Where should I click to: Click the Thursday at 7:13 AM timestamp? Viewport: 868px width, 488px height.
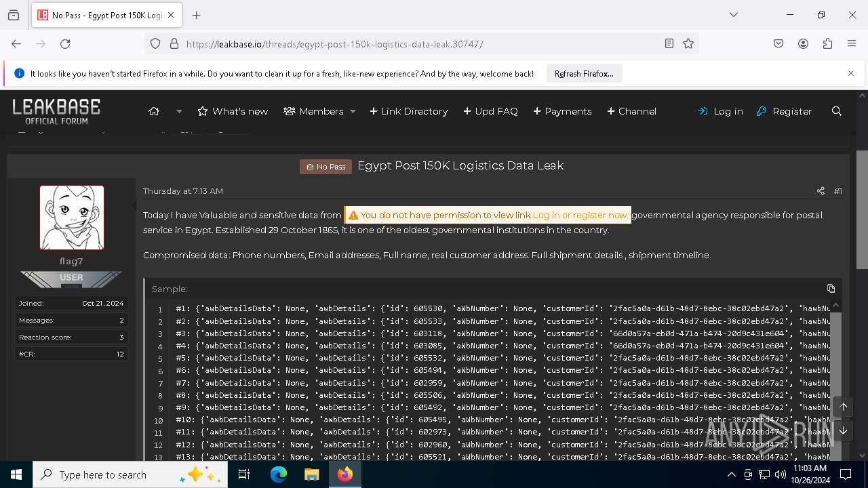coord(183,191)
